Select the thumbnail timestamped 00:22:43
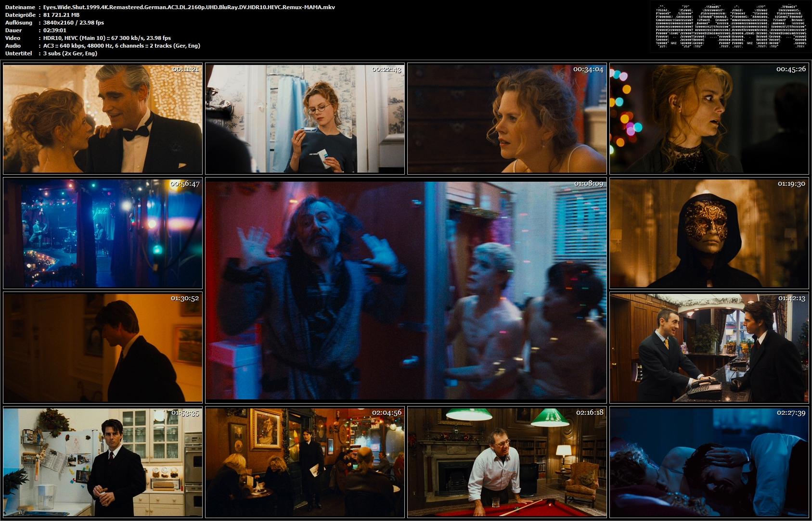 [305, 119]
